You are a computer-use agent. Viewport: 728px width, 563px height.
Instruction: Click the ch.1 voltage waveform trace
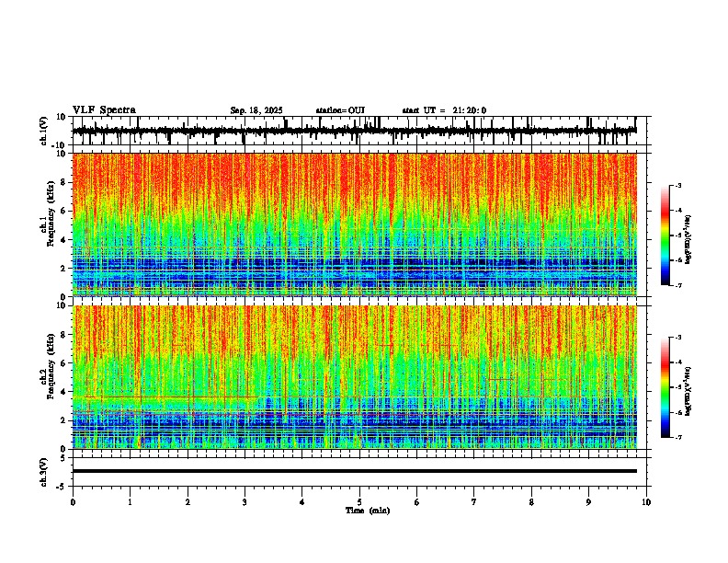pos(355,131)
